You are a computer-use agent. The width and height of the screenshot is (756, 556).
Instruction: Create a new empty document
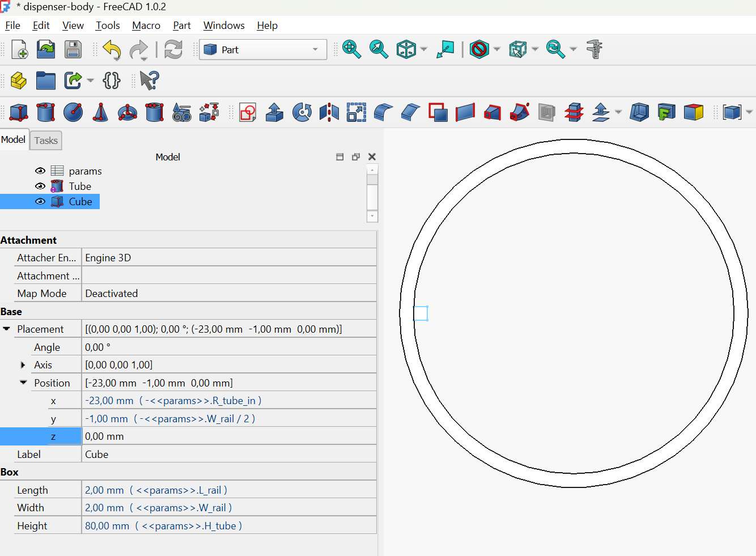[x=19, y=50]
